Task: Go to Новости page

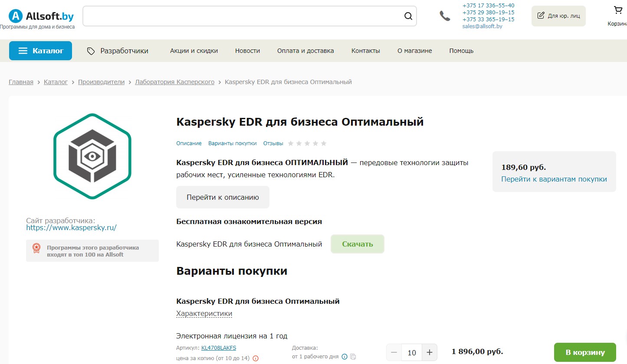Action: [247, 51]
